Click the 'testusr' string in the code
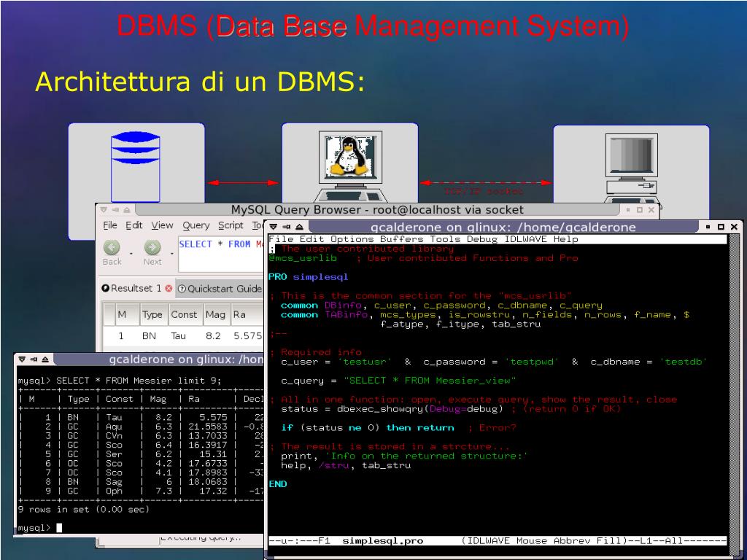747x560 pixels. click(x=365, y=362)
